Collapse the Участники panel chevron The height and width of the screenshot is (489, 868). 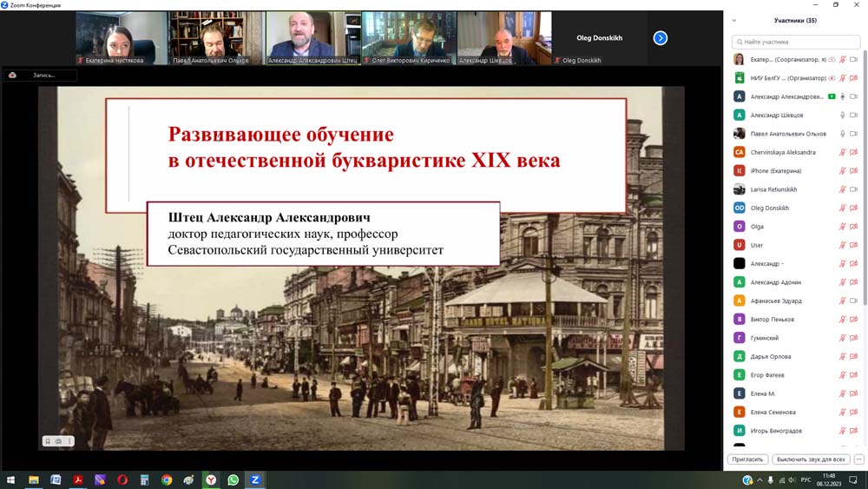point(734,21)
